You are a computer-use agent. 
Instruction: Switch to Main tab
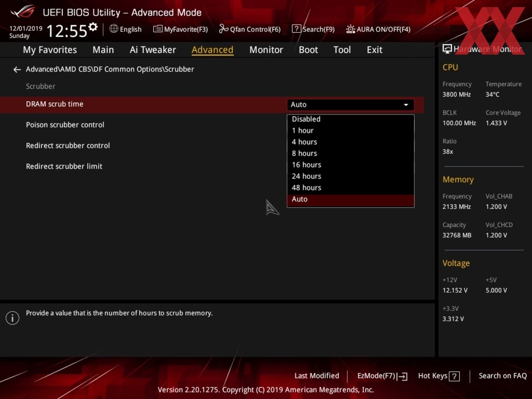pos(103,50)
